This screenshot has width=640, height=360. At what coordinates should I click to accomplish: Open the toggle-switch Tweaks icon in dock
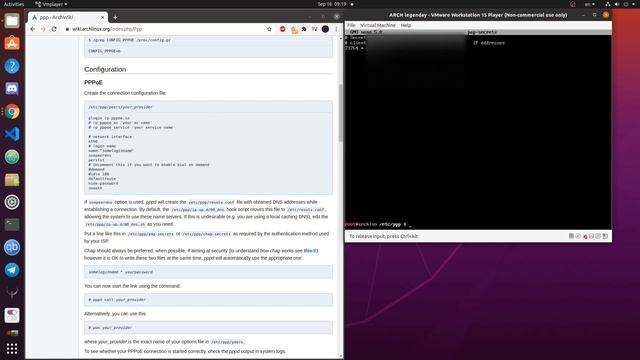pyautogui.click(x=12, y=315)
